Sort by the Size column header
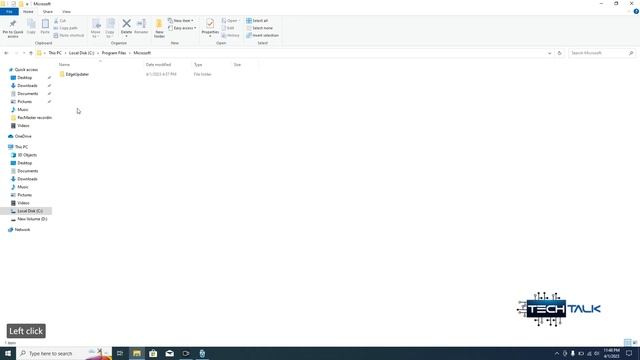This screenshot has height=360, width=640. (237, 64)
